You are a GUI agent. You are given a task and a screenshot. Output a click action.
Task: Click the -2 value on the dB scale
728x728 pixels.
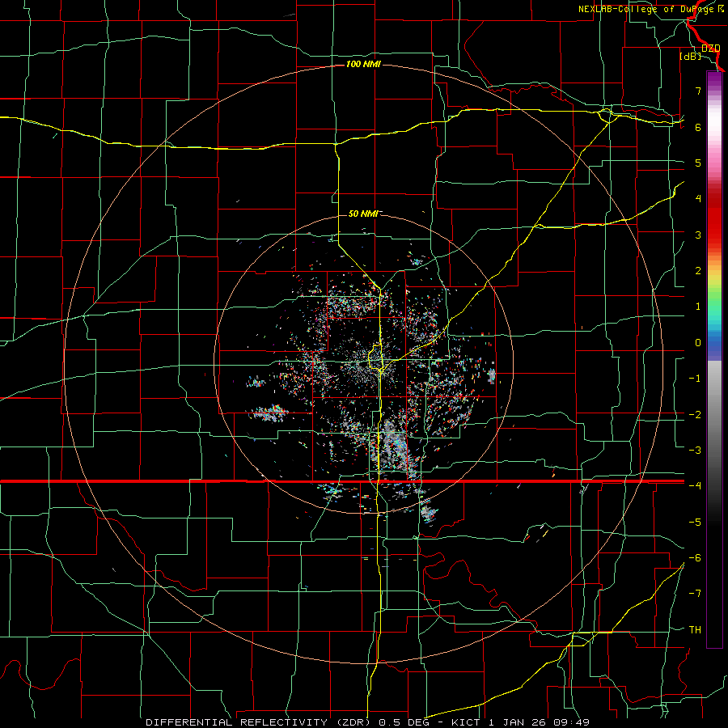695,415
